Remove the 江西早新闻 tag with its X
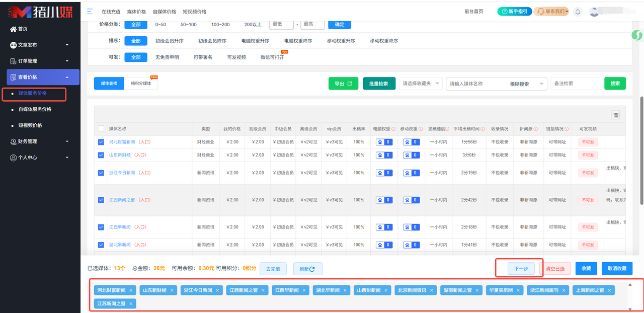Image resolution: width=644 pixels, height=313 pixels. point(304,290)
